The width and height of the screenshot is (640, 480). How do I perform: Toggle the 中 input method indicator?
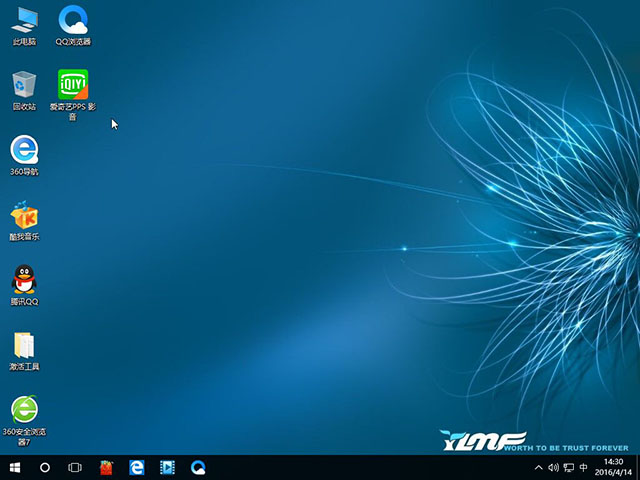coord(584,467)
